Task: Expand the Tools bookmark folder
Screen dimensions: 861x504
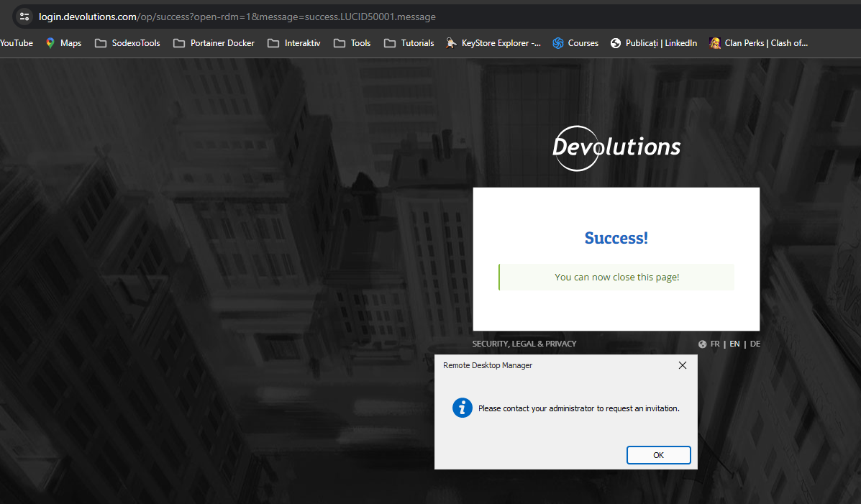Action: pos(352,43)
